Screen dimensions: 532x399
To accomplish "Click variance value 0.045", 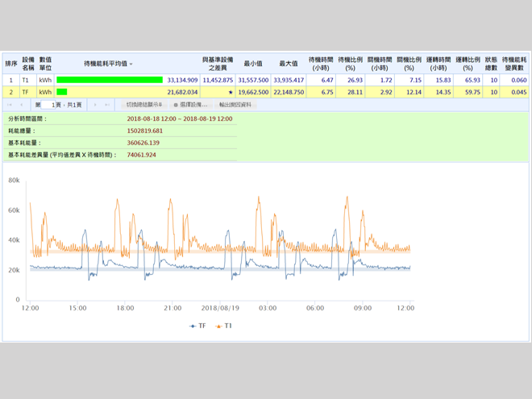I will click(519, 92).
